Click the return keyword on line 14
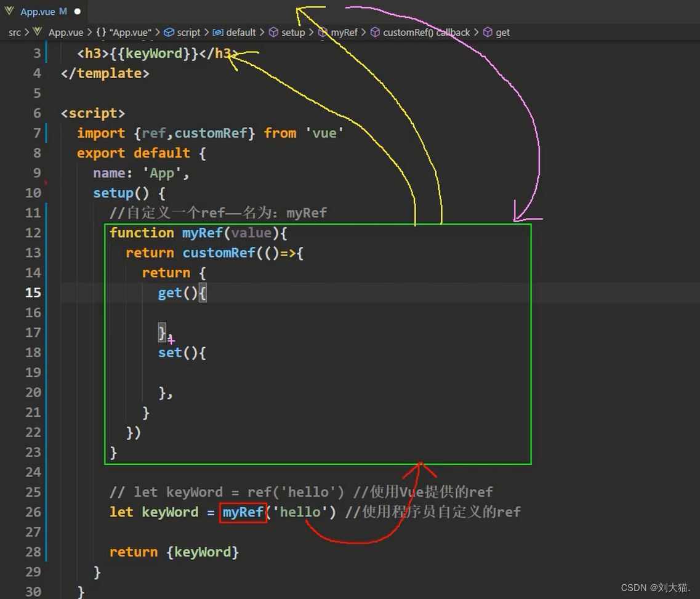The image size is (700, 599). pos(166,273)
